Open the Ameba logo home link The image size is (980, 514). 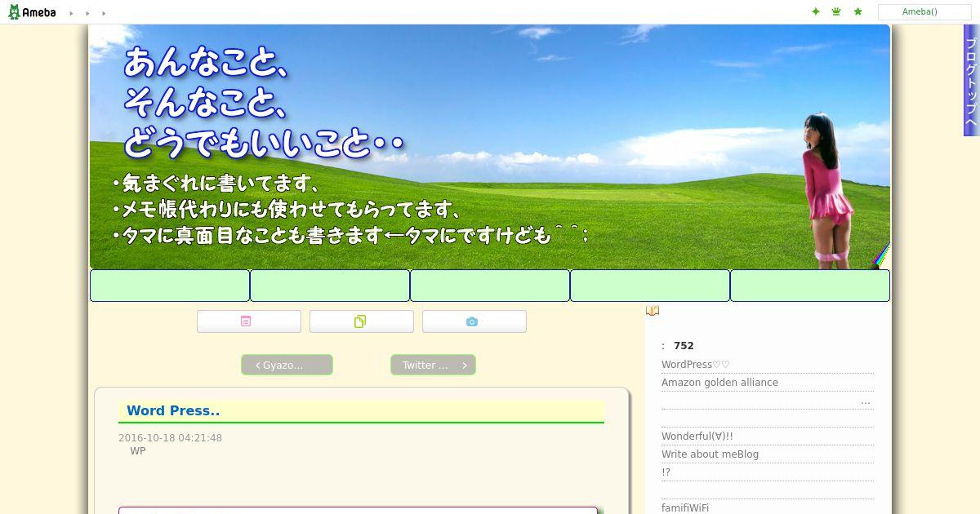tap(32, 12)
